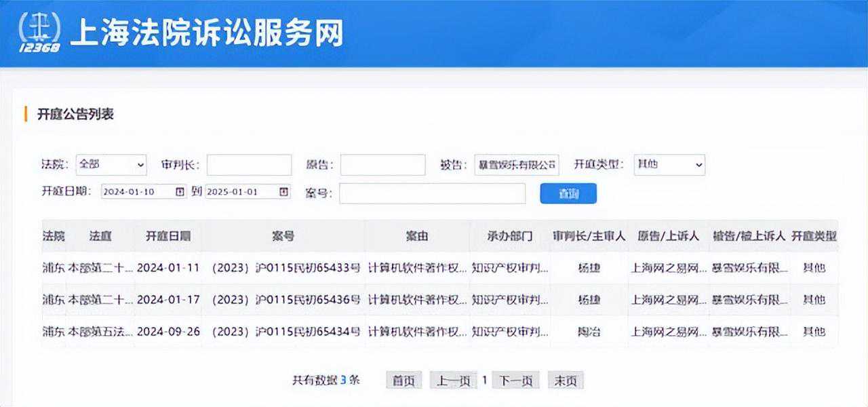868x407 pixels.
Task: Click the 审判长 input field
Action: point(249,165)
